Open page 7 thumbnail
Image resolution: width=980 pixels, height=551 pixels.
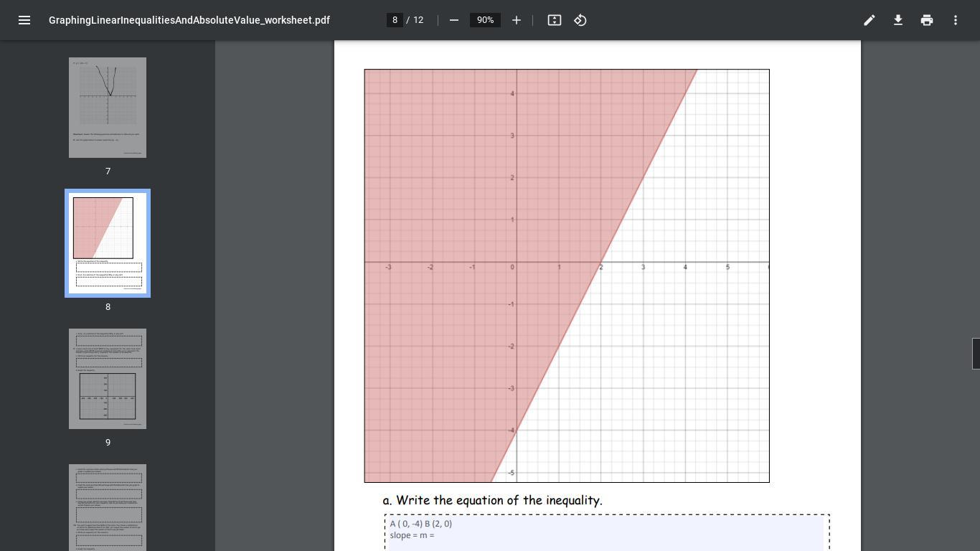click(x=108, y=108)
